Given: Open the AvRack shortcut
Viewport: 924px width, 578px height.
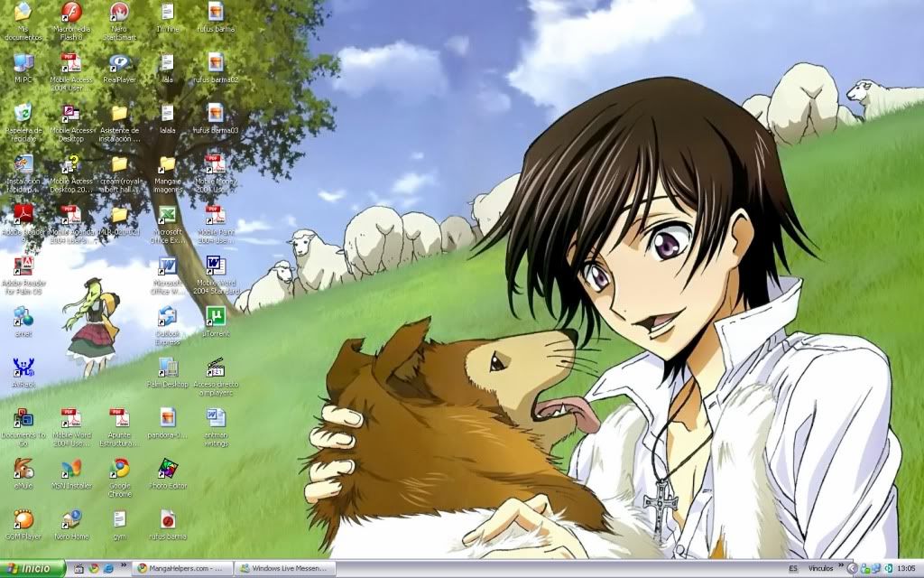Looking at the screenshot, I should 23,372.
